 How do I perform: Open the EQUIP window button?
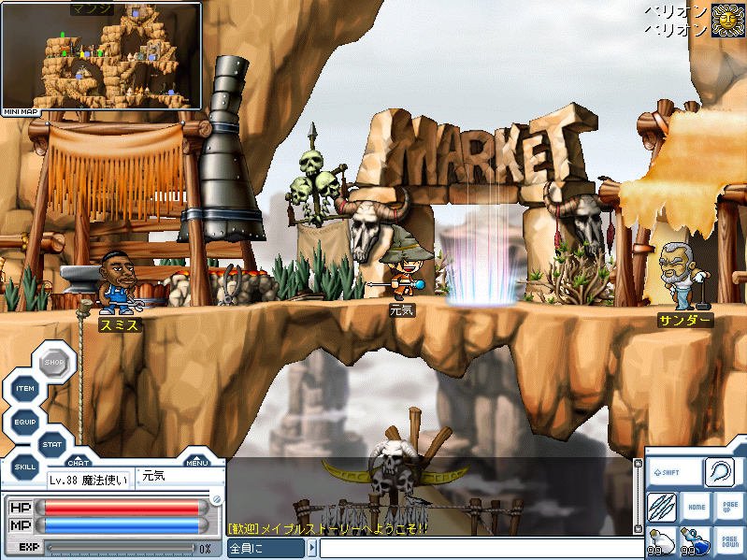pyautogui.click(x=25, y=423)
